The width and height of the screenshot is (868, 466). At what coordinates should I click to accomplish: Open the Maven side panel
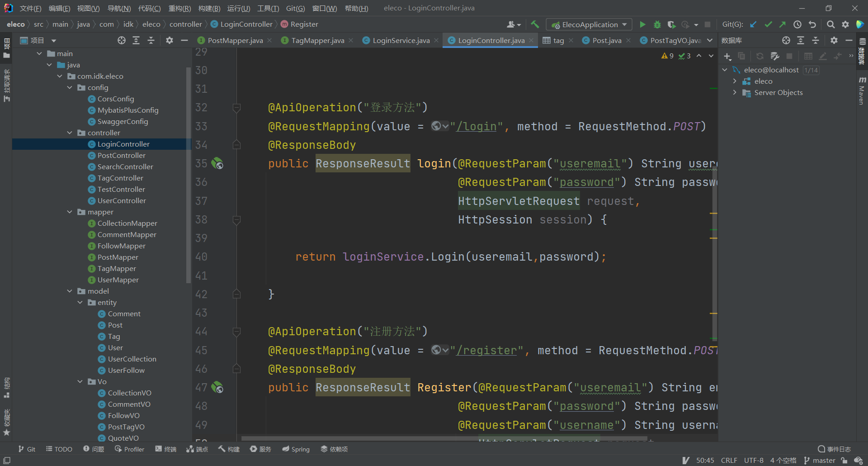[x=862, y=90]
